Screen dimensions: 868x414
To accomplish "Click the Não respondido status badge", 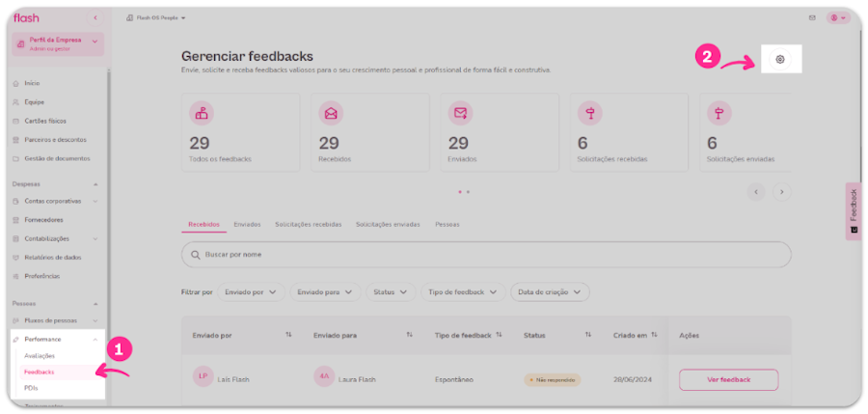I will coord(553,379).
